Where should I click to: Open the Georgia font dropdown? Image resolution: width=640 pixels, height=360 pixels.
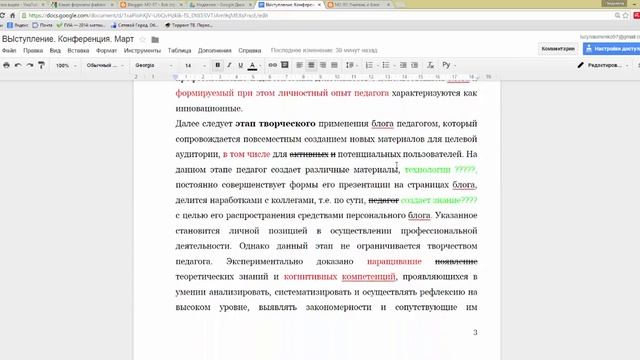(x=154, y=65)
